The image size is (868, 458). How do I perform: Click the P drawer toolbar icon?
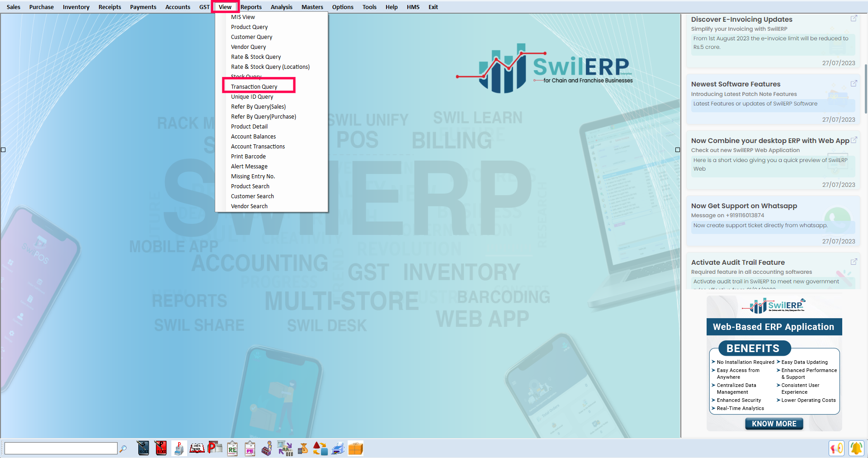[179, 448]
